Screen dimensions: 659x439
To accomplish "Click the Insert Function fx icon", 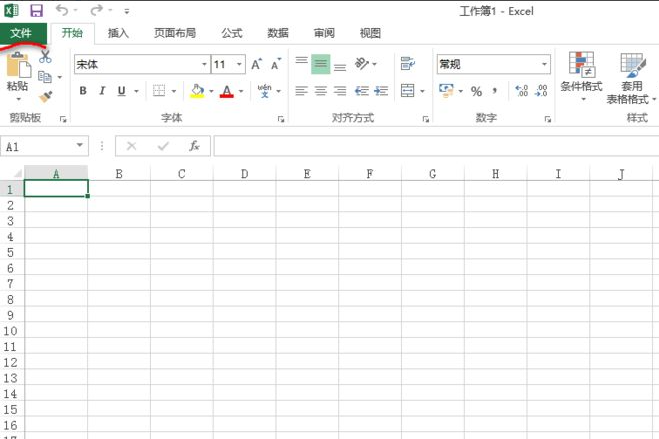I will (195, 146).
